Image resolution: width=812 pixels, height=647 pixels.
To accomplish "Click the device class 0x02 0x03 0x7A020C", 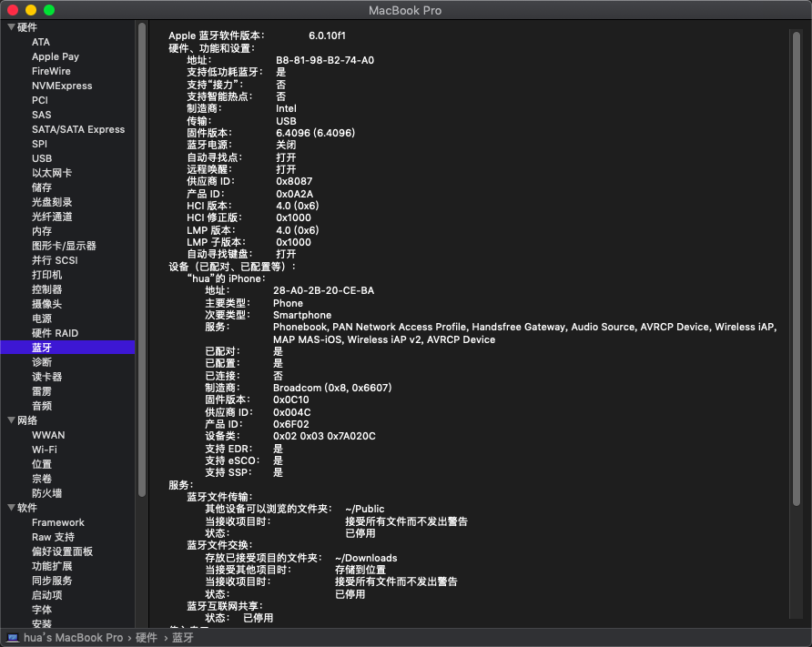I will [x=324, y=436].
